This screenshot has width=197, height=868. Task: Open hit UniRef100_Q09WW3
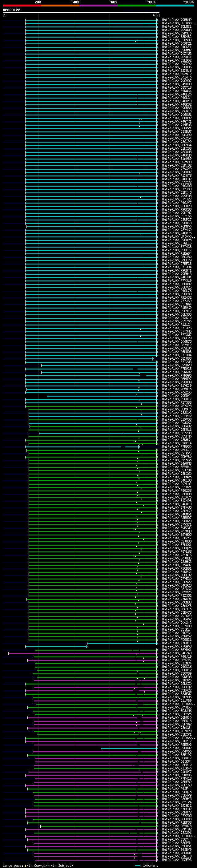pos(177,30)
